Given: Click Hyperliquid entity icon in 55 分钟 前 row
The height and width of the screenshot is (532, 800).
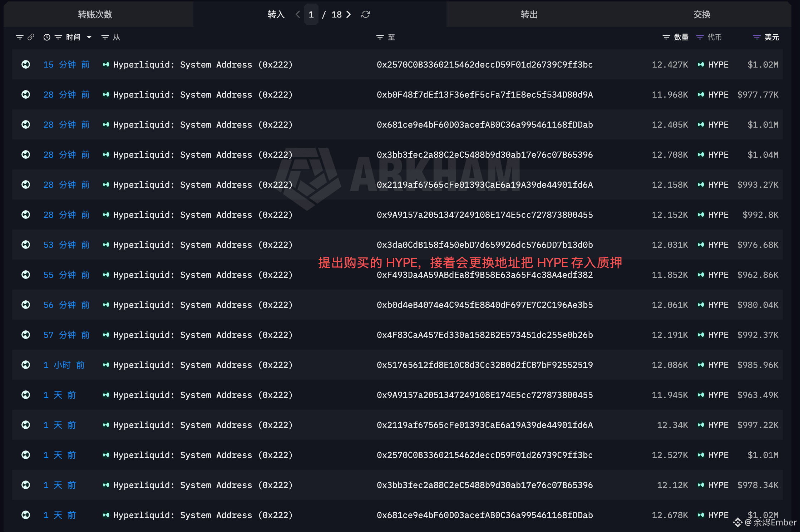Looking at the screenshot, I should coord(106,275).
